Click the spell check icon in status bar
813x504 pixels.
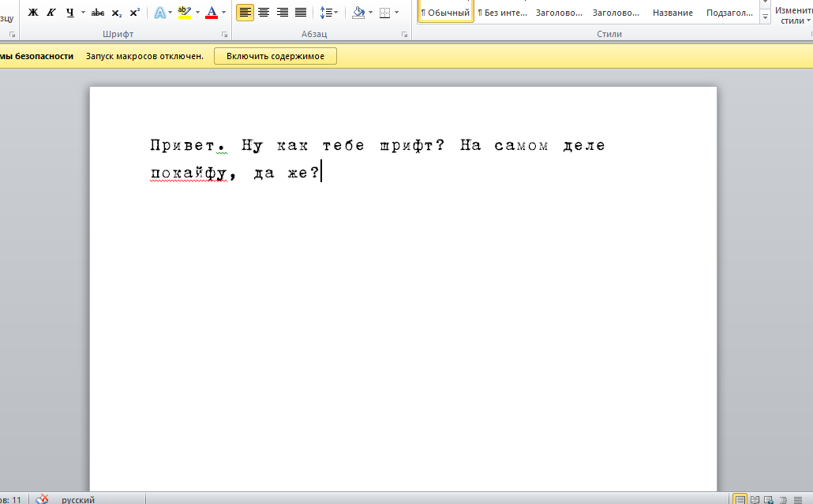coord(42,499)
